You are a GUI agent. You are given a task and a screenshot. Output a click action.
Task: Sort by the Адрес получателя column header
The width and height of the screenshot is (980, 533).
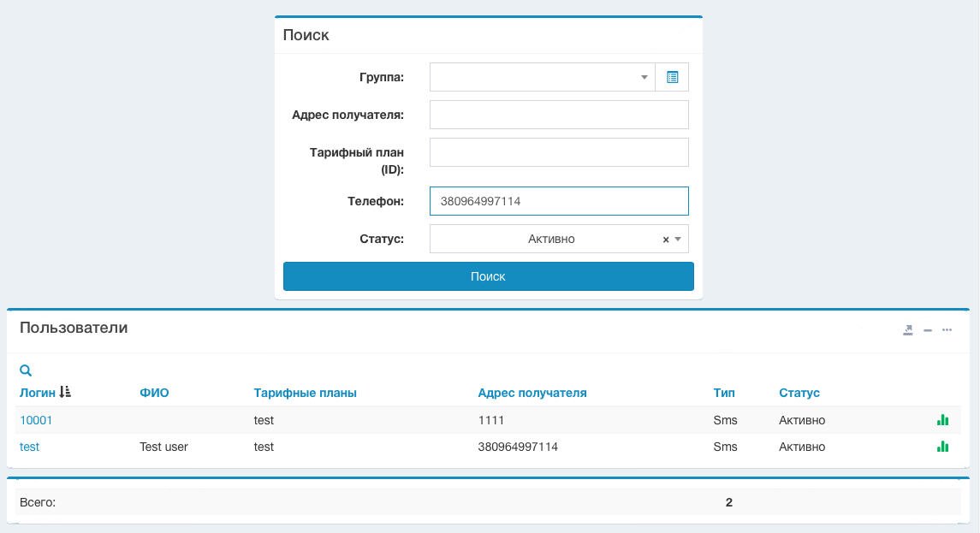click(x=532, y=393)
